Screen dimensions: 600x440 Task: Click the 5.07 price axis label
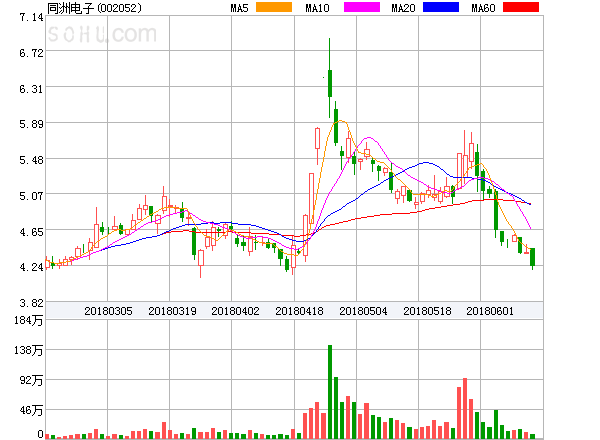[x=31, y=196]
